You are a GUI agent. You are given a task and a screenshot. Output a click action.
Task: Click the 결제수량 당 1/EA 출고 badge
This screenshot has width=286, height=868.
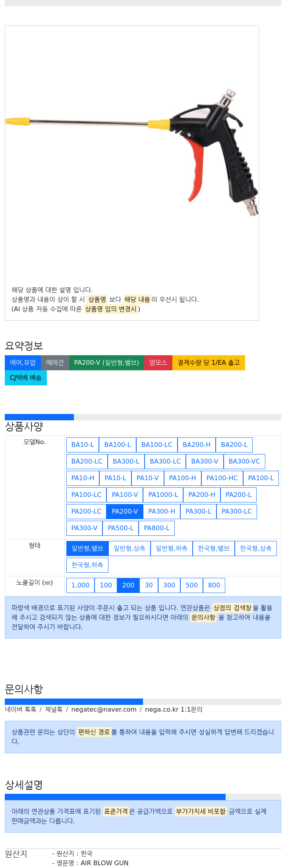(x=209, y=362)
